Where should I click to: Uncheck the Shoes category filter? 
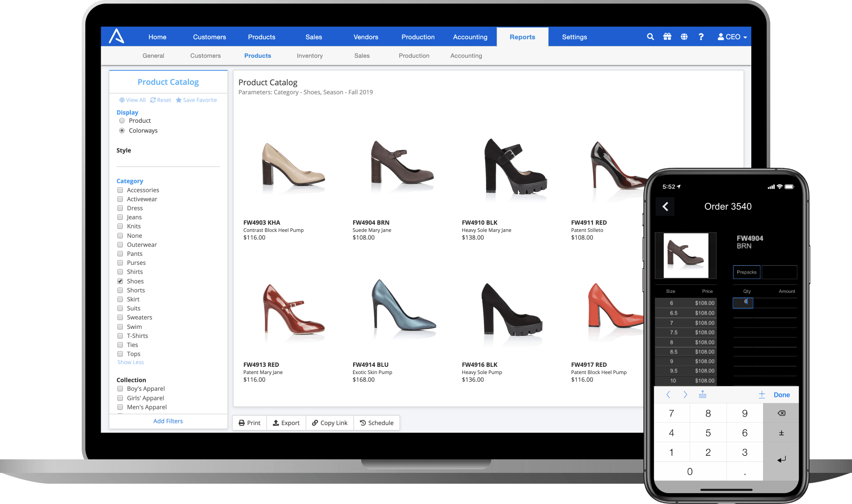[x=120, y=281]
